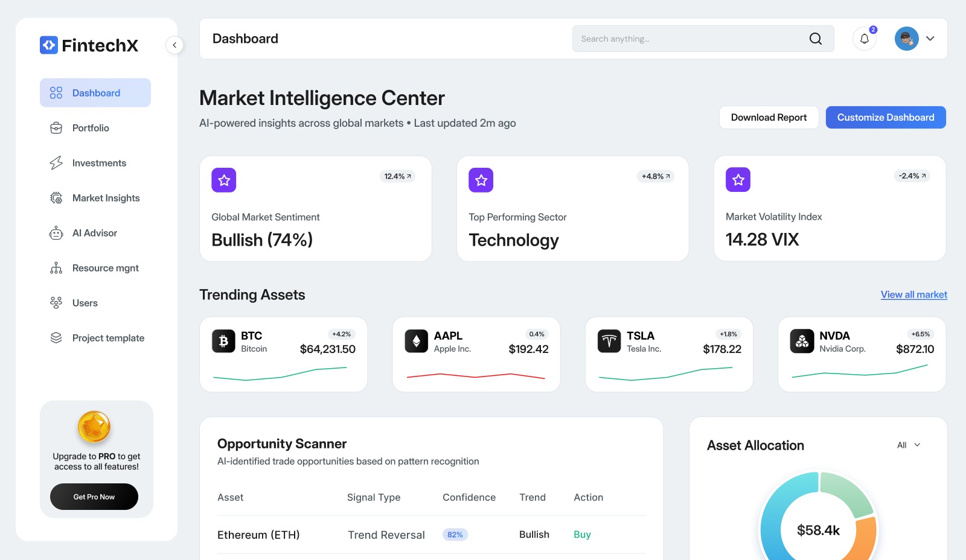
Task: Collapse the sidebar using the chevron arrow
Action: [x=174, y=45]
